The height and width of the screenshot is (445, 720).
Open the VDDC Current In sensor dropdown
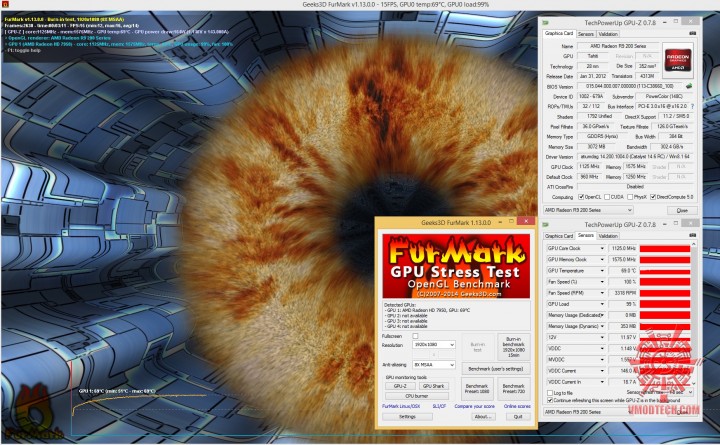pyautogui.click(x=602, y=382)
